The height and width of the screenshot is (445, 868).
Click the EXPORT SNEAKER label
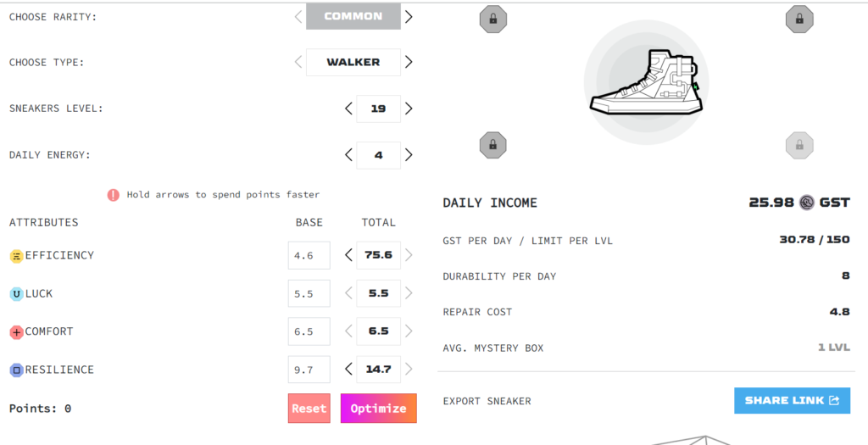487,401
